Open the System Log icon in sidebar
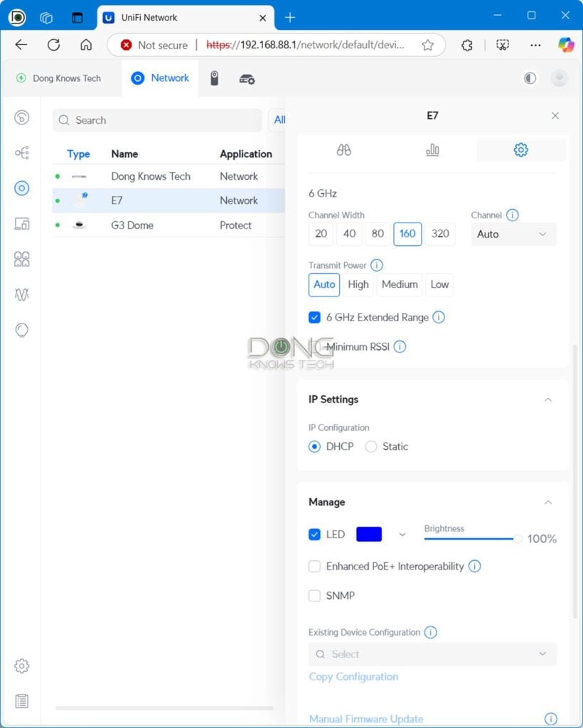 pos(22,701)
